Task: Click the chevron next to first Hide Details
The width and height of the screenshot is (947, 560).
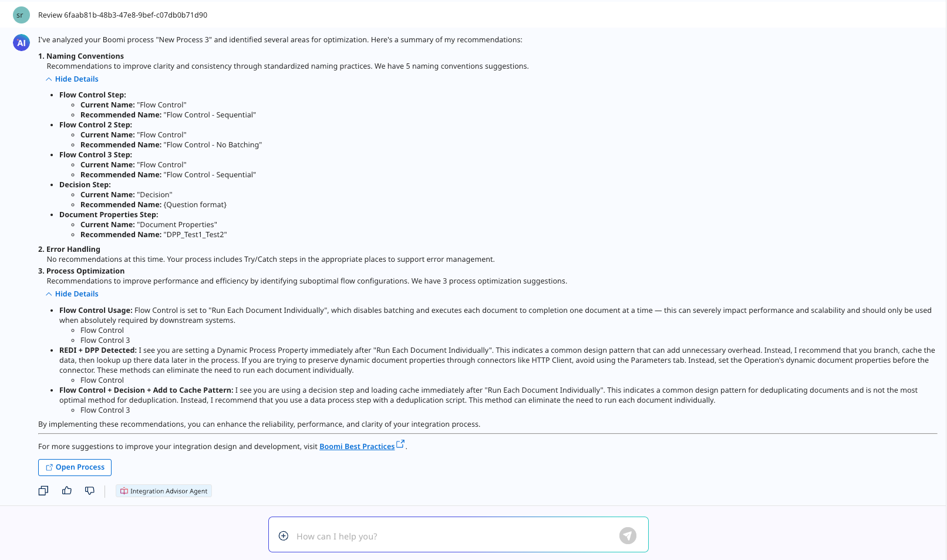Action: pyautogui.click(x=49, y=79)
